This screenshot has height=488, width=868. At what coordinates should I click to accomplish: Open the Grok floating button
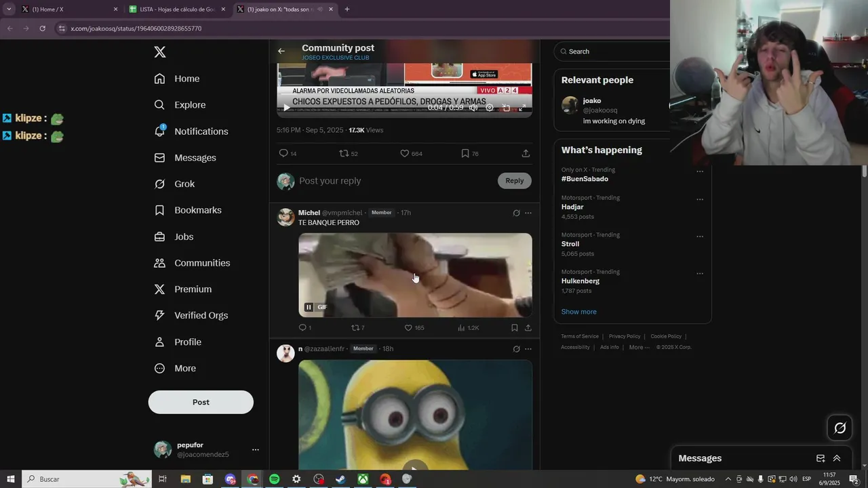tap(840, 428)
